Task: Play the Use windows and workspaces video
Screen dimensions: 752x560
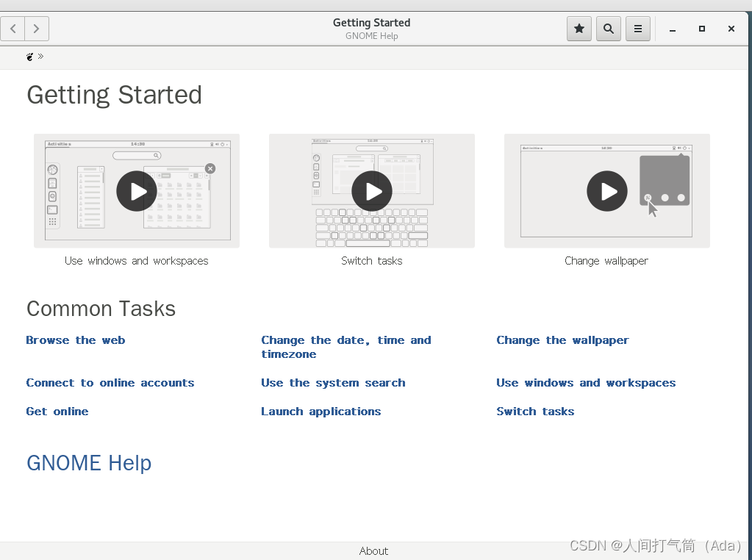Action: click(137, 191)
